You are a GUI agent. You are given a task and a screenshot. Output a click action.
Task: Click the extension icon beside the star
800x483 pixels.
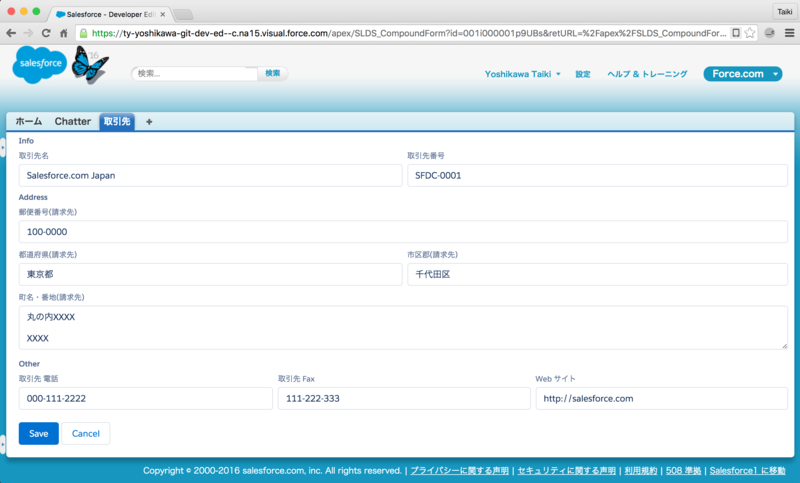[x=769, y=33]
